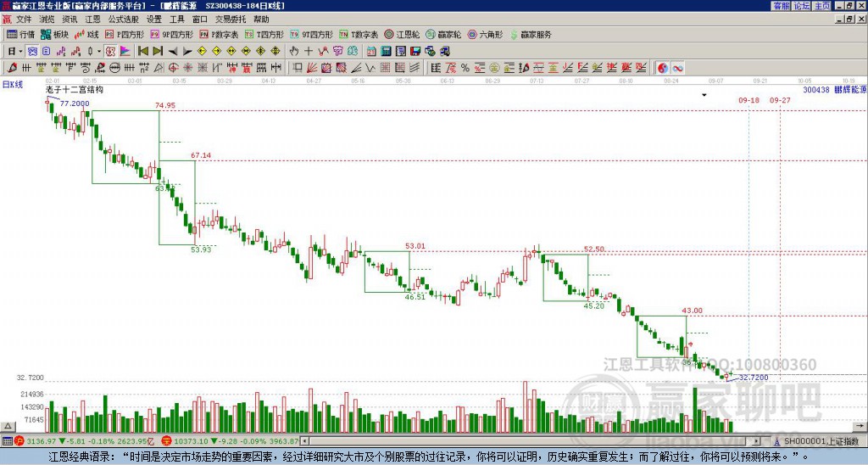The width and height of the screenshot is (868, 465).
Task: Select the red pen drawing tool
Action: click(x=12, y=68)
